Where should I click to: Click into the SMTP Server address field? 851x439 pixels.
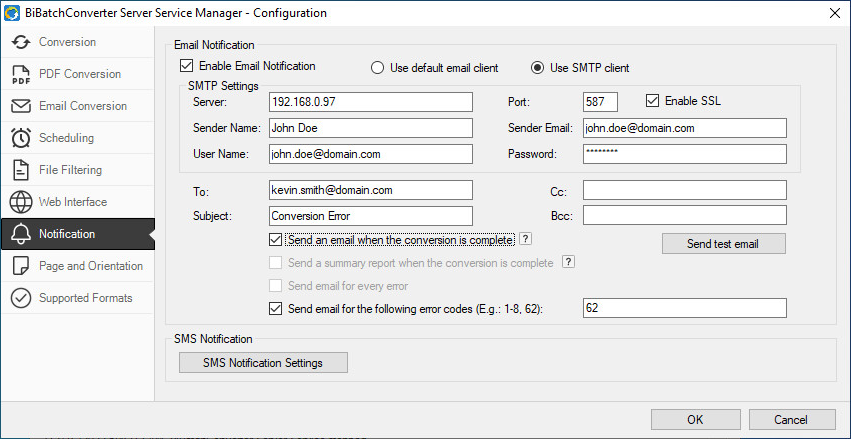tap(371, 101)
